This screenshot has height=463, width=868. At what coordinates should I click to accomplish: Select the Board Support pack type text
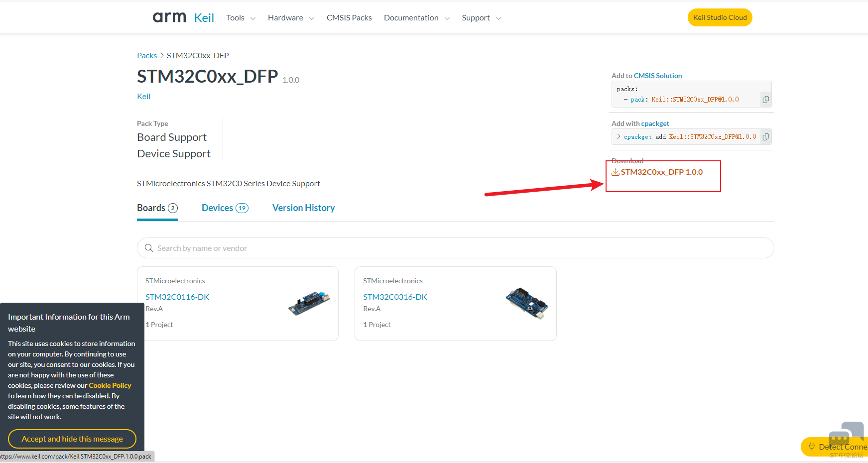pyautogui.click(x=172, y=137)
